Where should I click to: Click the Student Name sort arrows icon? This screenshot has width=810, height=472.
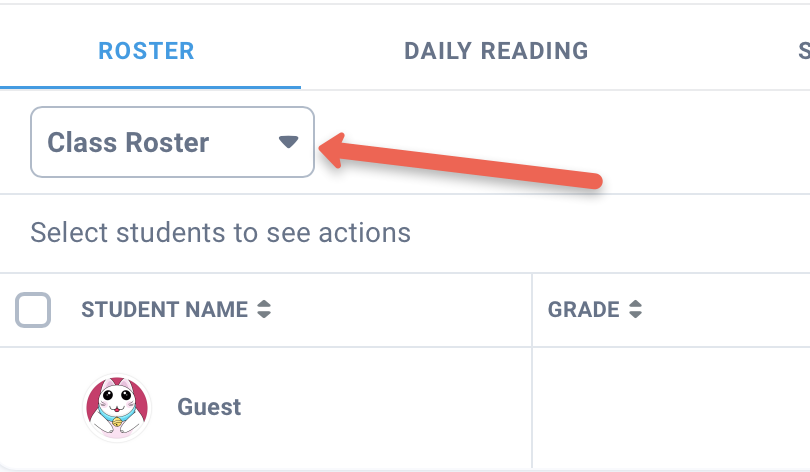264,310
